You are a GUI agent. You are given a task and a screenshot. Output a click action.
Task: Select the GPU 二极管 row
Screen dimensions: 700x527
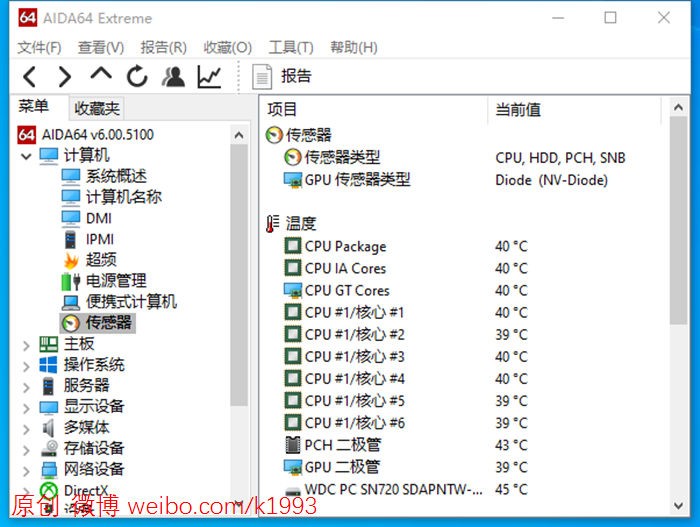pos(463,467)
